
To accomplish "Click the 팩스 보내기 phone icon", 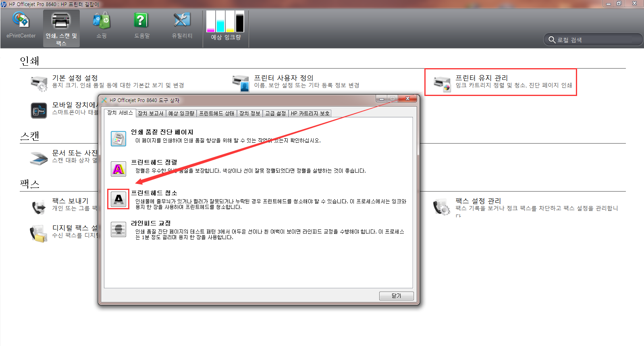I will (39, 206).
